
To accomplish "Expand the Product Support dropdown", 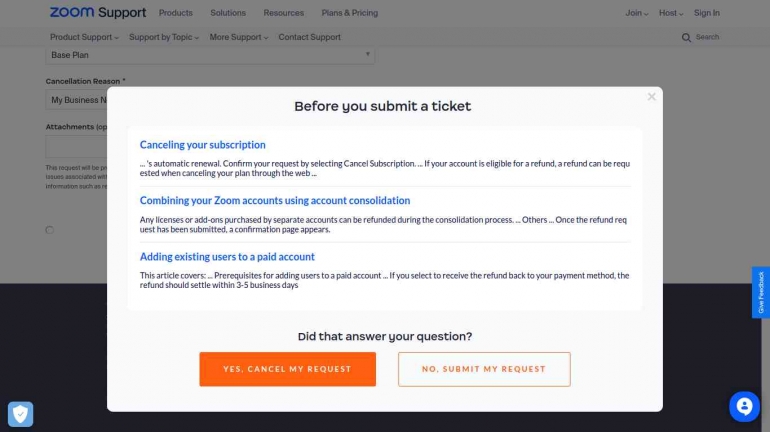I will click(x=84, y=37).
